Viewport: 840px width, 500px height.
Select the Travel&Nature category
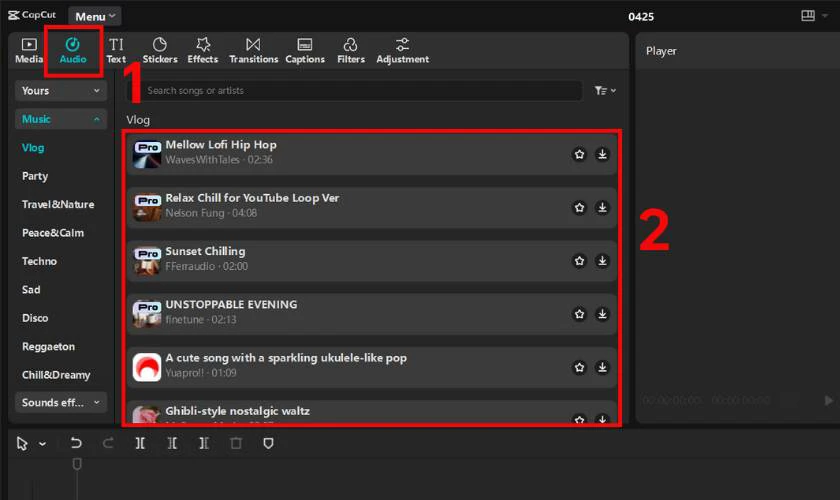click(x=58, y=204)
